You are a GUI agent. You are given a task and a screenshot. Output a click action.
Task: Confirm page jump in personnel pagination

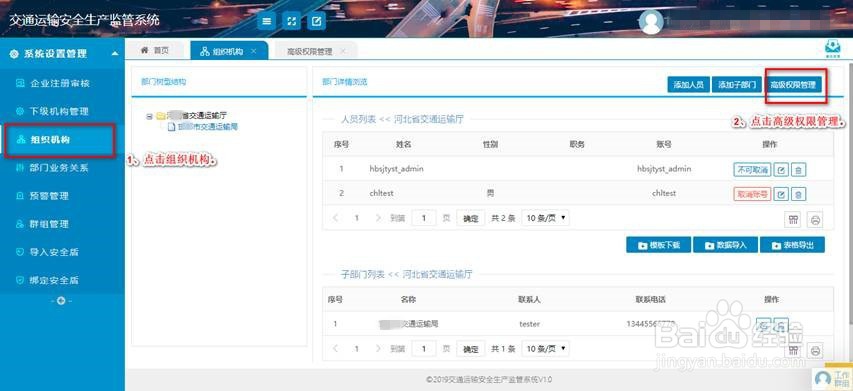(x=471, y=219)
